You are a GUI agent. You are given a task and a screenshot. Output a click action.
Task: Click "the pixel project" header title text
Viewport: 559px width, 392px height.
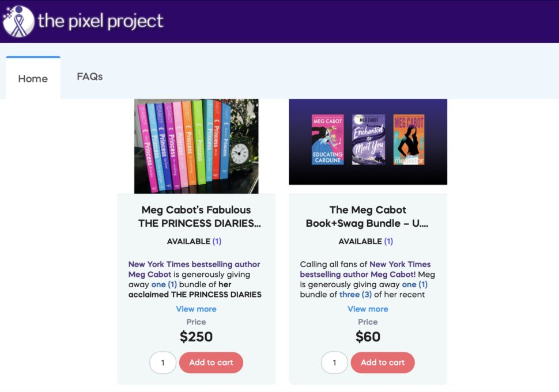coord(101,21)
